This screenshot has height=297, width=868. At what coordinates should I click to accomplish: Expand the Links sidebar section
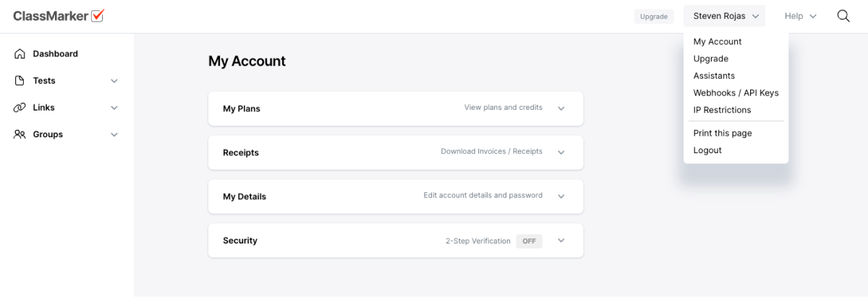pos(114,108)
